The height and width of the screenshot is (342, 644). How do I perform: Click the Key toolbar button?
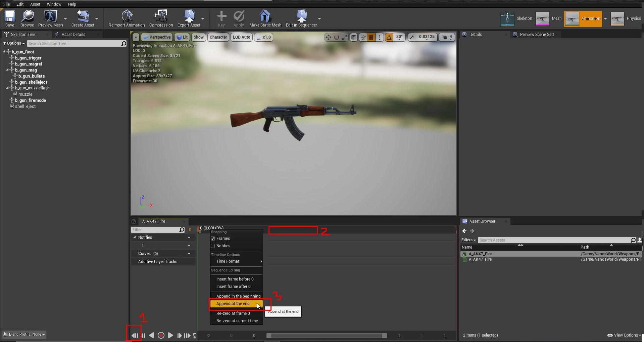click(221, 18)
